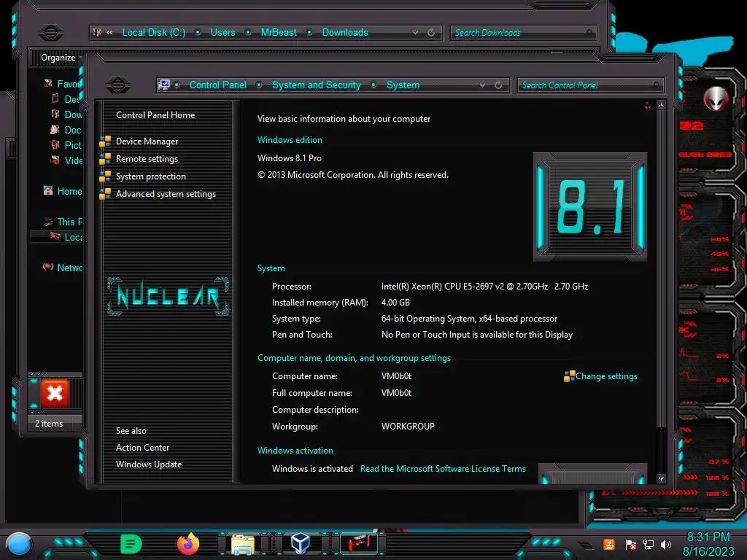The image size is (747, 560).
Task: Refresh the Control Panel System page
Action: (x=498, y=85)
